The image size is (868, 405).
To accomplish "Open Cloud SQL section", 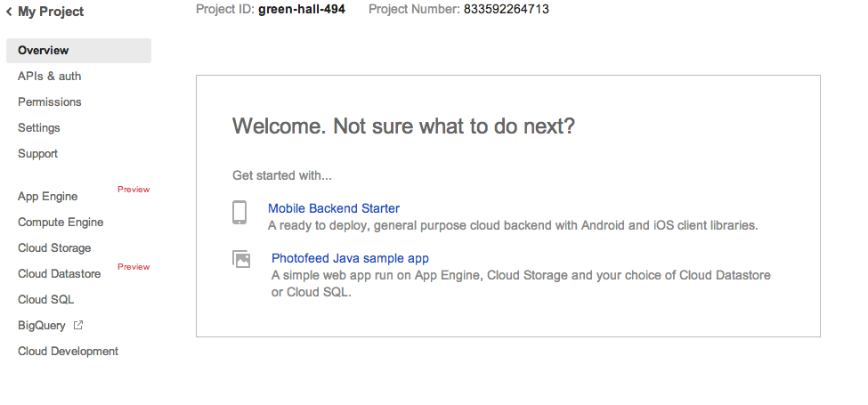I will pyautogui.click(x=46, y=300).
